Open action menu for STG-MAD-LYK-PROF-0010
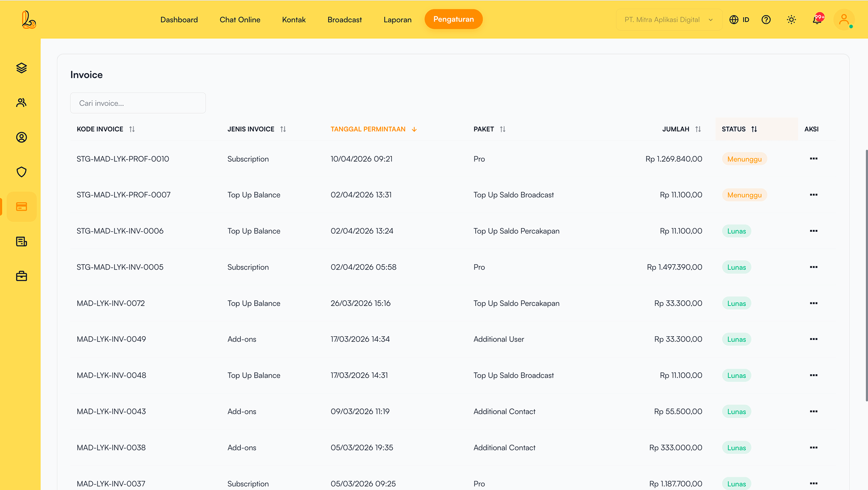 coord(813,159)
